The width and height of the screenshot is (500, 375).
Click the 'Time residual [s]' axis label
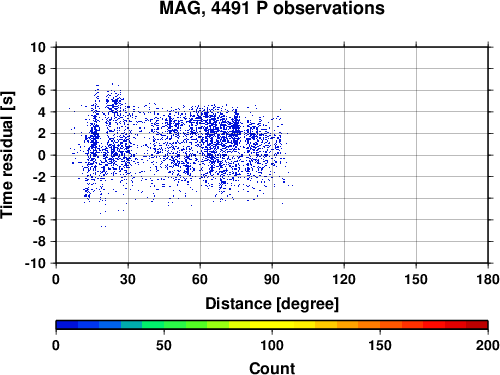(7, 155)
